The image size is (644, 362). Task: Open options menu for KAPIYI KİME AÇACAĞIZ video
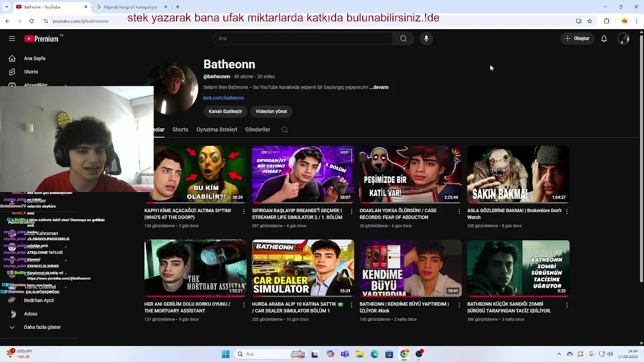pyautogui.click(x=244, y=212)
